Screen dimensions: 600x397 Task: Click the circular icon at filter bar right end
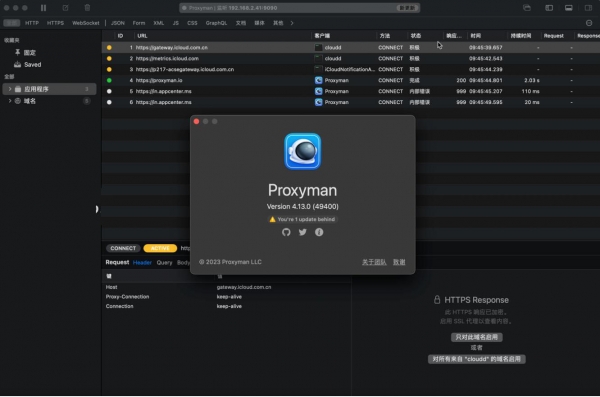[589, 23]
